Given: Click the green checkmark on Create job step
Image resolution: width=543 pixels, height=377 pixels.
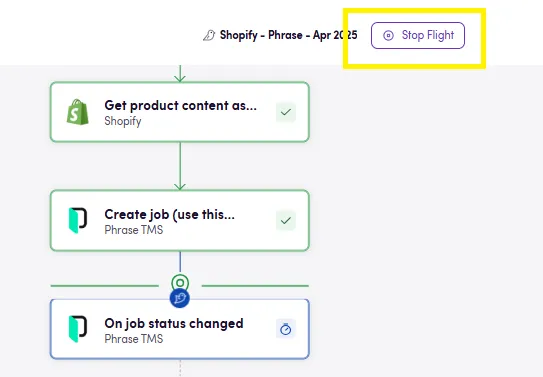Looking at the screenshot, I should coord(286,221).
